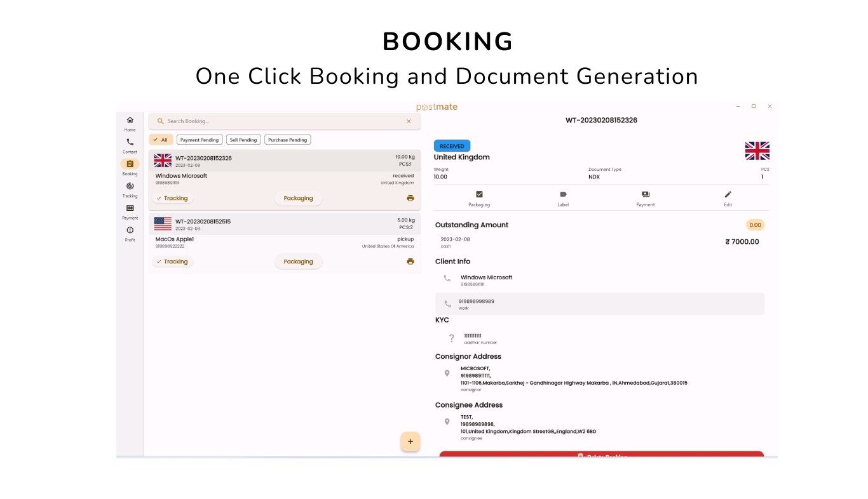868x499 pixels.
Task: Toggle the Sell Pending filter chip
Action: (x=243, y=140)
